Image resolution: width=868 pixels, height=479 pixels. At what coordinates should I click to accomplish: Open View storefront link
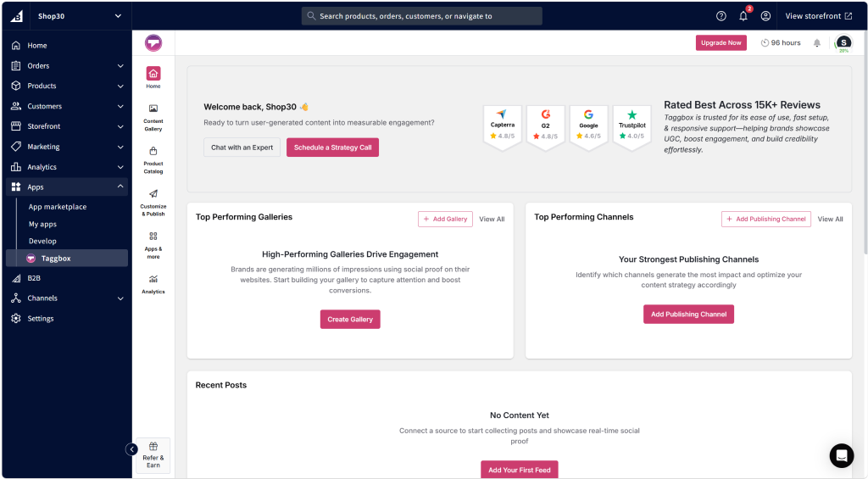(x=818, y=16)
